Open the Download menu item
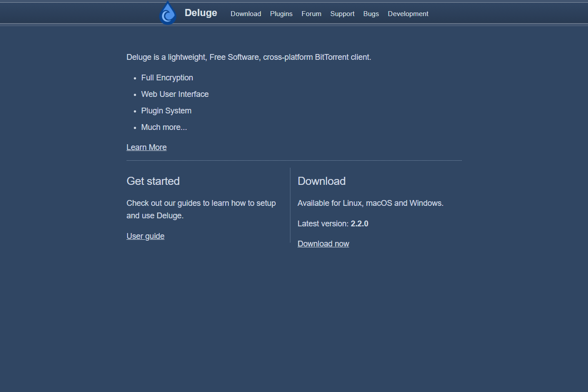Viewport: 588px width, 392px height. (246, 14)
